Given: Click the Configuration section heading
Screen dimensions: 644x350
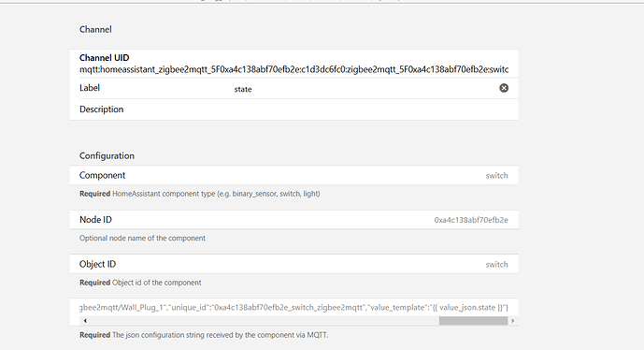Looking at the screenshot, I should 107,156.
